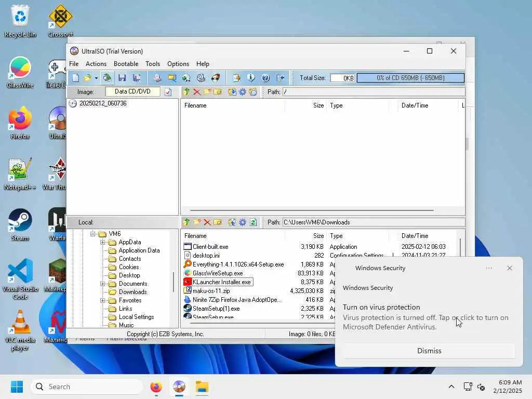The image size is (532, 399).
Task: Click blue gear icon in local pane toolbar
Action: 243,222
